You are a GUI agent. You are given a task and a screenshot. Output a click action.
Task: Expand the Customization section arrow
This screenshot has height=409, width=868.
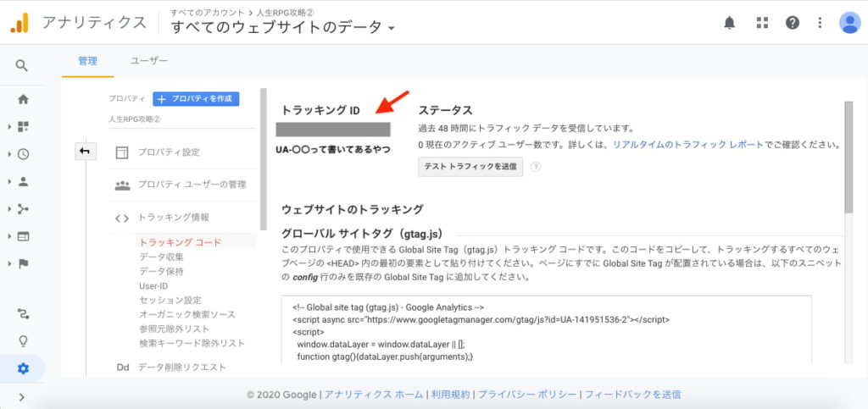point(9,127)
